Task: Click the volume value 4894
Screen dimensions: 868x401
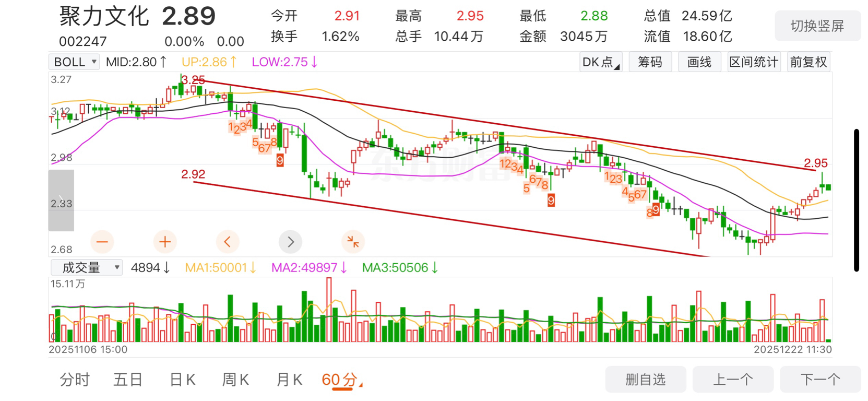Action: 150,268
